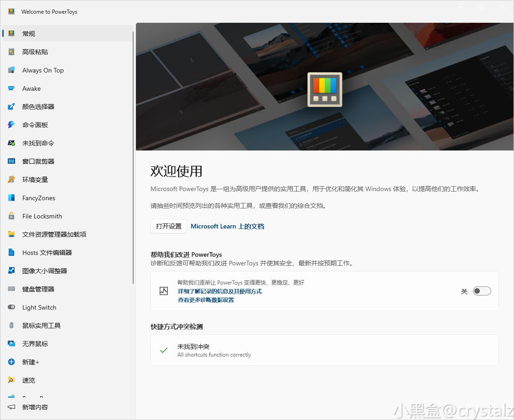Viewport: 514px width, 420px height.
Task: Click the green checkmark conflict icon
Action: [x=164, y=350]
